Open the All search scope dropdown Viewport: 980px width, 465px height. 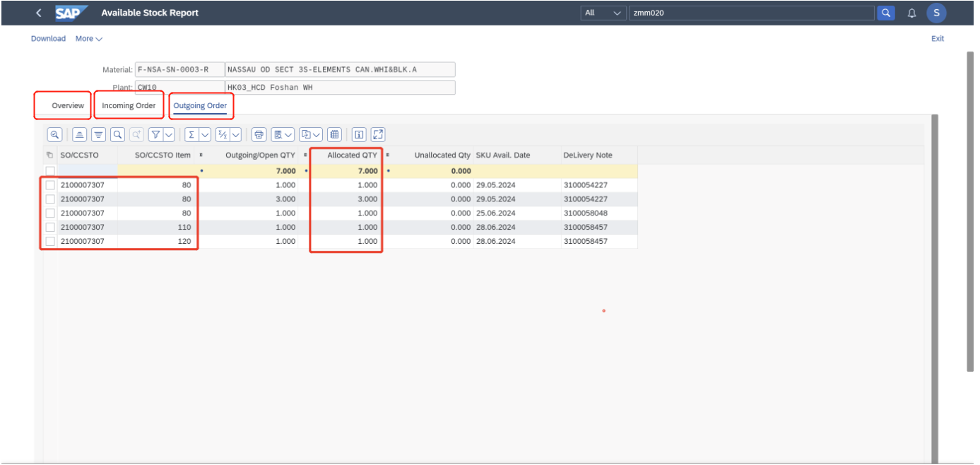tap(603, 13)
